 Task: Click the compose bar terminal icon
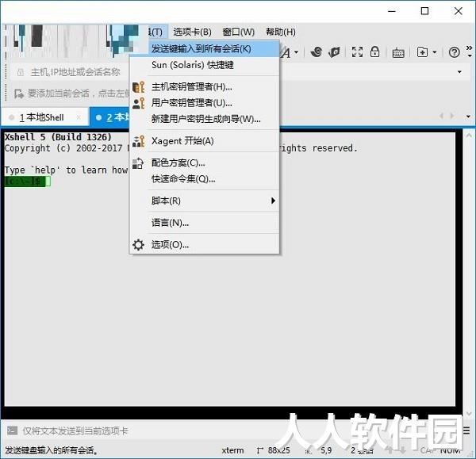click(x=12, y=430)
